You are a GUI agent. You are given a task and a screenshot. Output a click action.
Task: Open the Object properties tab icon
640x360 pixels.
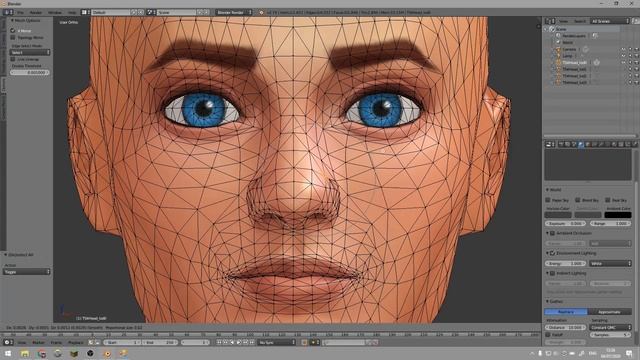pyautogui.click(x=587, y=144)
